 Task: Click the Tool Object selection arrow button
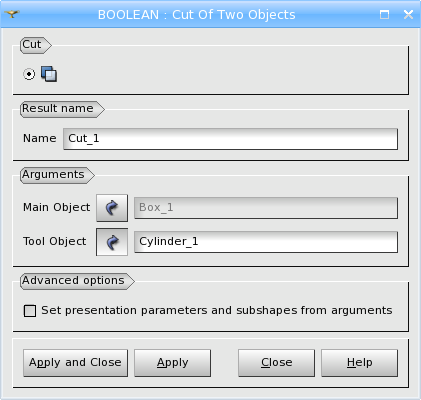coord(112,242)
